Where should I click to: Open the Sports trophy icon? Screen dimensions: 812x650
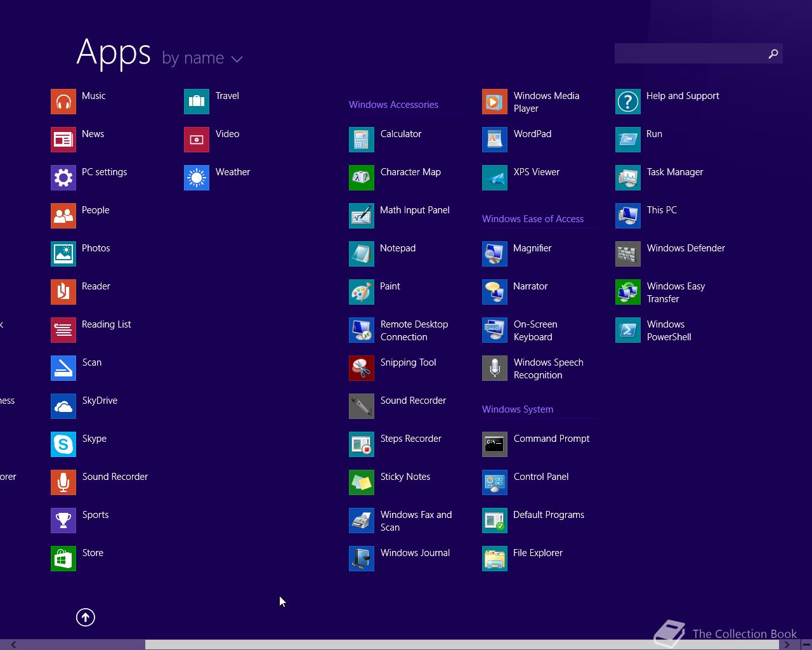(x=63, y=521)
